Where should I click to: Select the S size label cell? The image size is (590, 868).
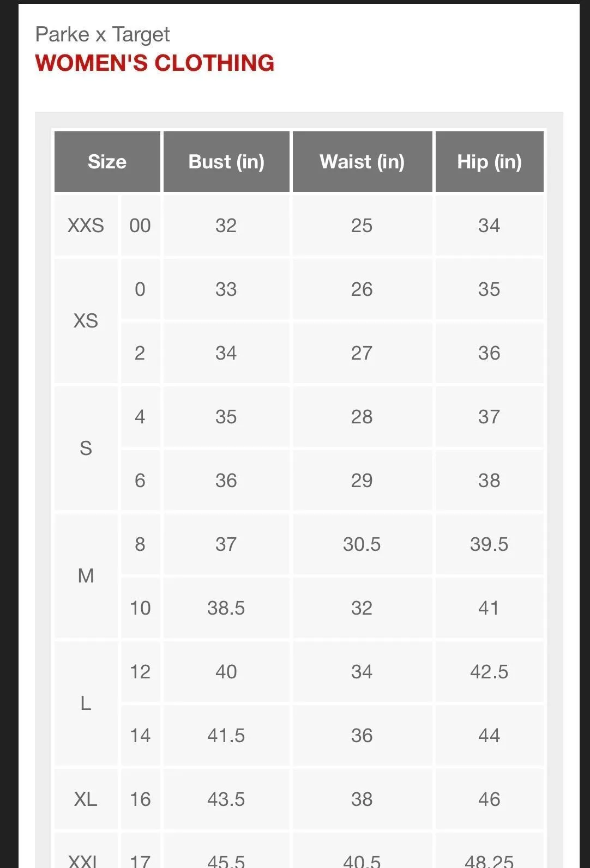[86, 448]
